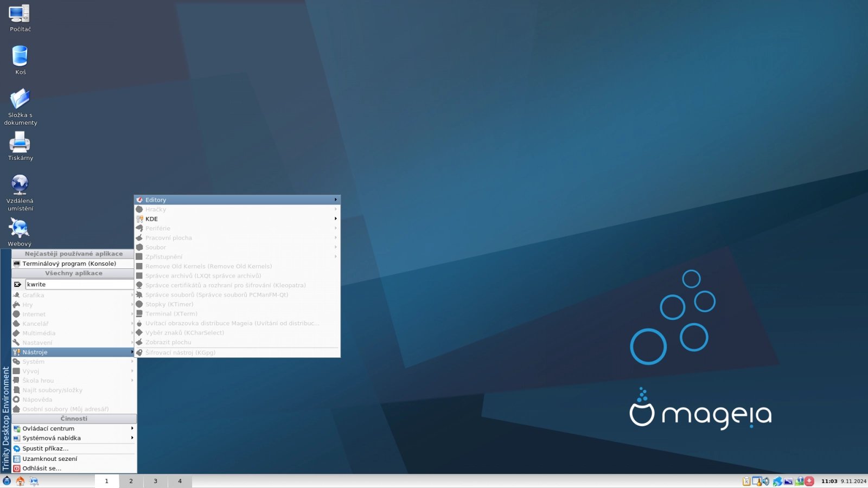Open Najít soubory/složky entry
The image size is (868, 488).
[73, 390]
